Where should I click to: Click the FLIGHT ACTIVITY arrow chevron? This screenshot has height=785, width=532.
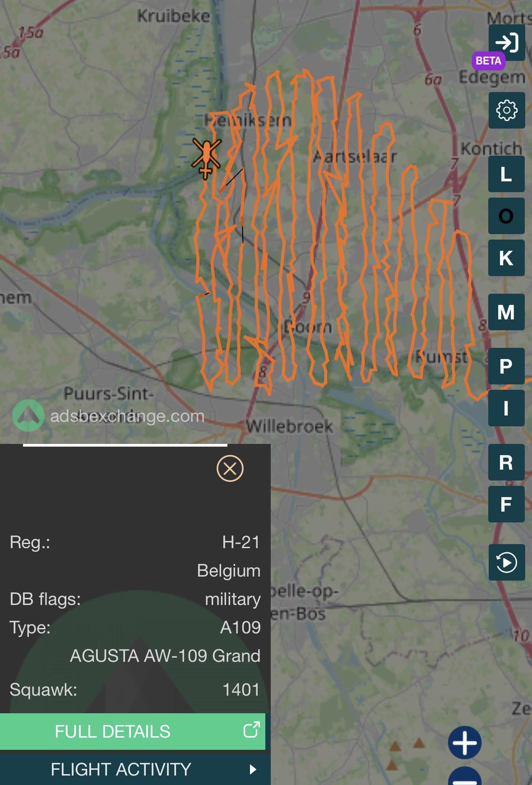pos(253,769)
